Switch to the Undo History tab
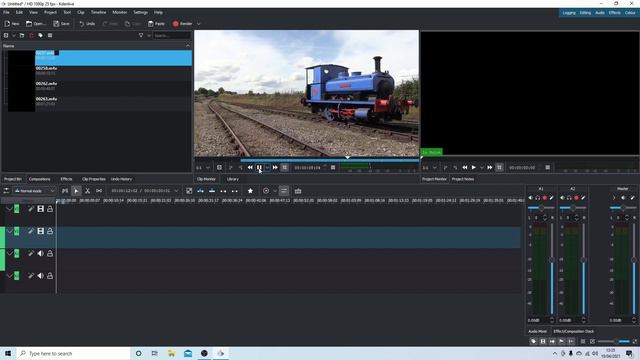The image size is (640, 360). tap(121, 179)
